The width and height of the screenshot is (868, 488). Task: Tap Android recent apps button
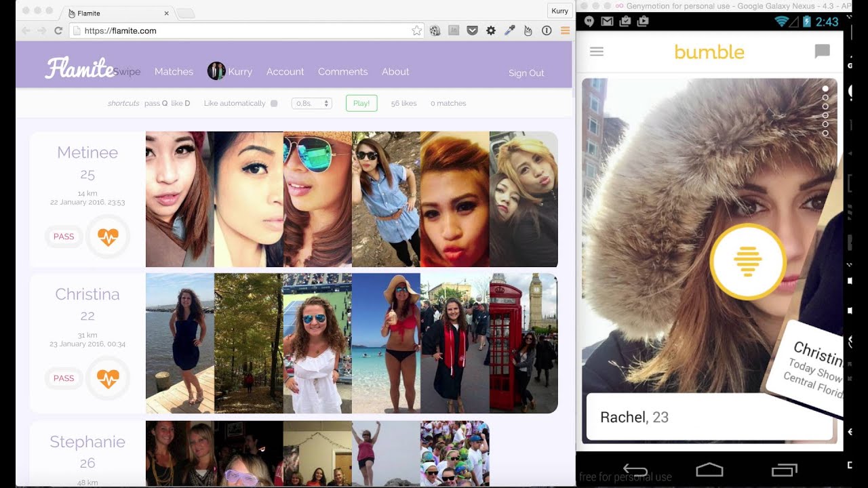pyautogui.click(x=784, y=470)
